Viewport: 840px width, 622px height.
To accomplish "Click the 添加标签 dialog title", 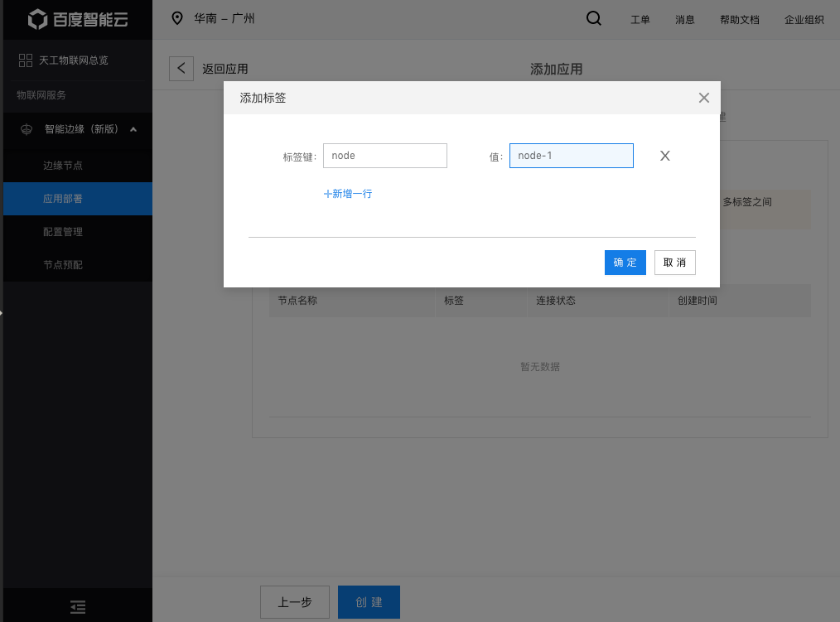I will coord(263,98).
